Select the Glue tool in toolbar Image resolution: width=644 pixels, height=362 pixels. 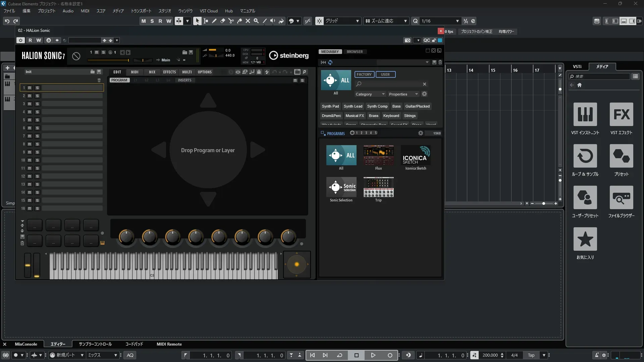239,21
